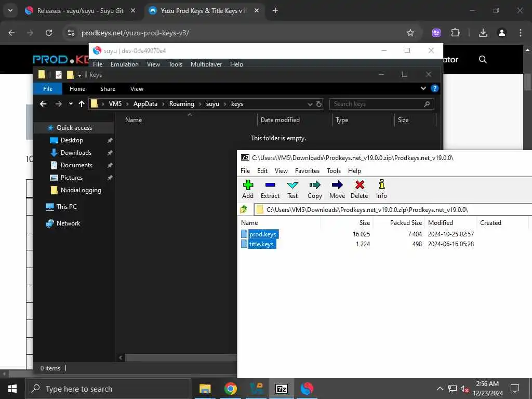532x399 pixels.
Task: Open the Share tab in Explorer
Action: click(108, 88)
